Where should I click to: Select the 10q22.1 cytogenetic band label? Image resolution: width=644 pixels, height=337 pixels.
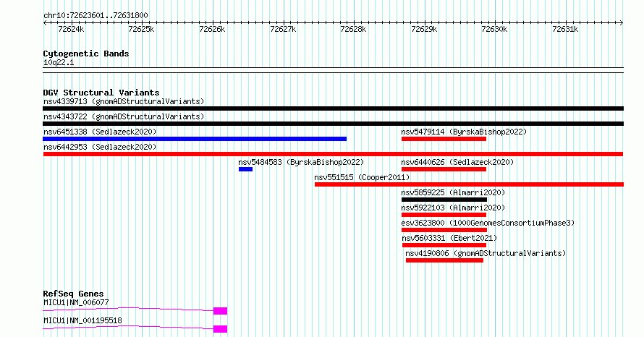coord(59,62)
